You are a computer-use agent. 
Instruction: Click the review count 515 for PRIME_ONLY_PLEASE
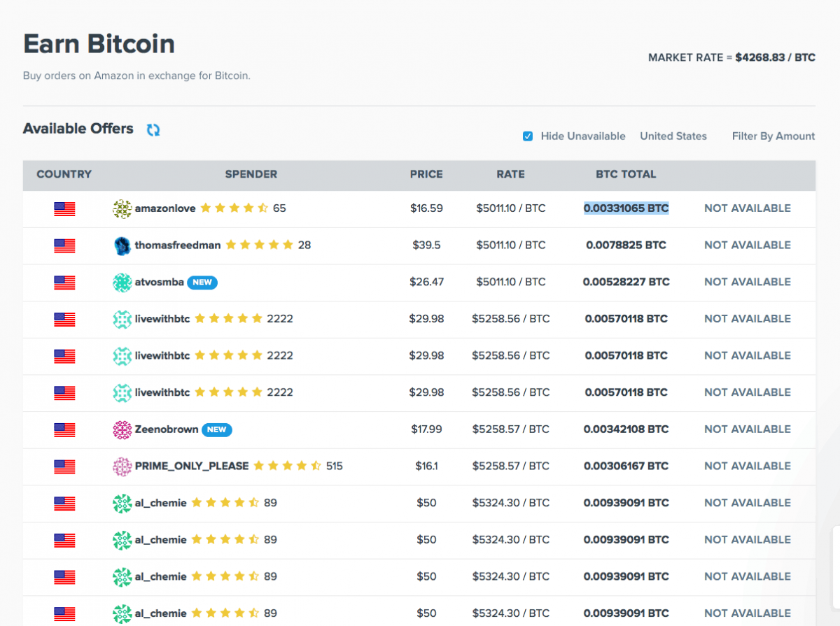coord(335,467)
